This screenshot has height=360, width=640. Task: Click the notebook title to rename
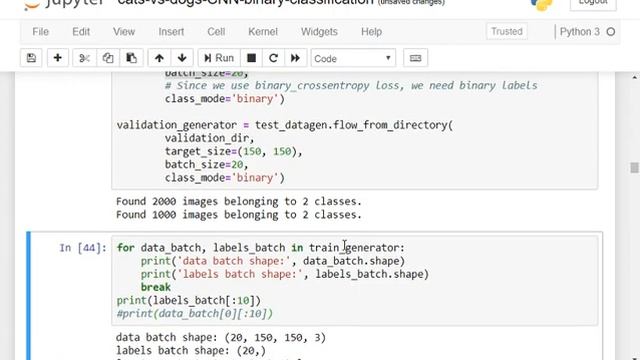click(x=245, y=2)
